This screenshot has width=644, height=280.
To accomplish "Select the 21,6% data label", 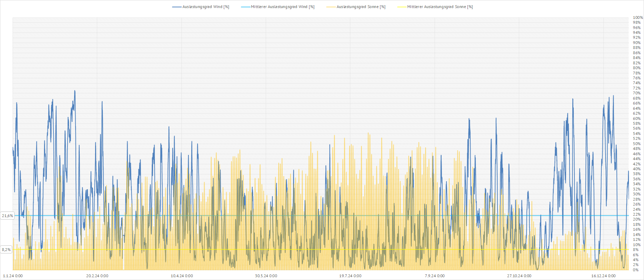I will click(7, 216).
